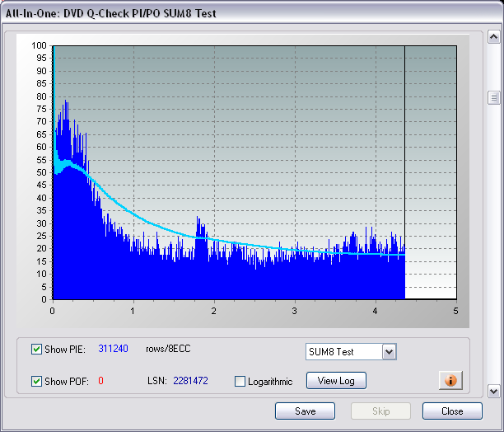
Task: Click the orange info icon button
Action: click(x=450, y=380)
